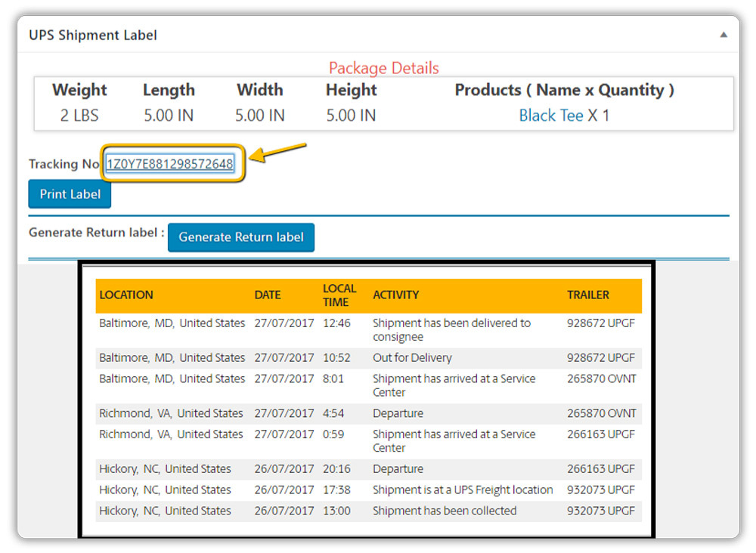Select the Length column header
Image resolution: width=756 pixels, height=553 pixels.
tap(169, 90)
